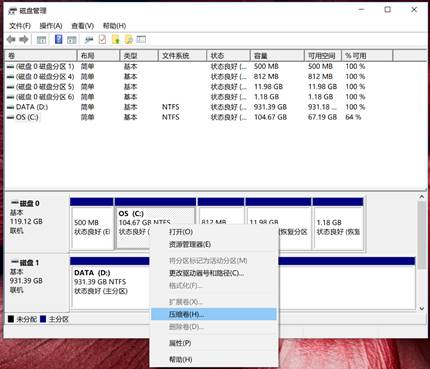The height and width of the screenshot is (369, 430).
Task: Click the 磁盘 0 disk label panel
Action: (x=37, y=224)
